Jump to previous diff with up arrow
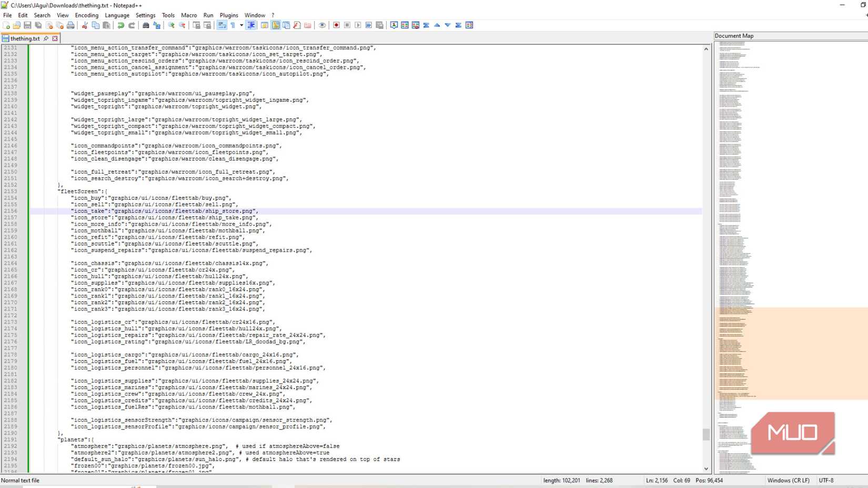 click(x=437, y=25)
